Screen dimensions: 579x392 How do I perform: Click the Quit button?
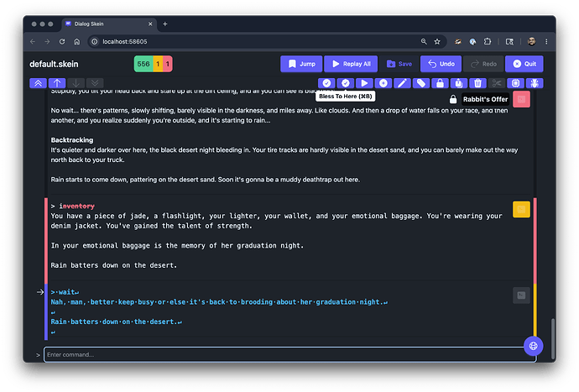point(524,64)
